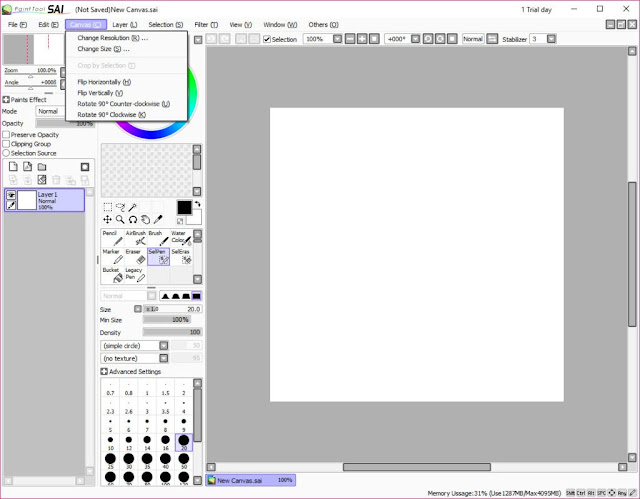Choose Flip Vertically menu entry
The image size is (640, 499).
tap(126, 93)
